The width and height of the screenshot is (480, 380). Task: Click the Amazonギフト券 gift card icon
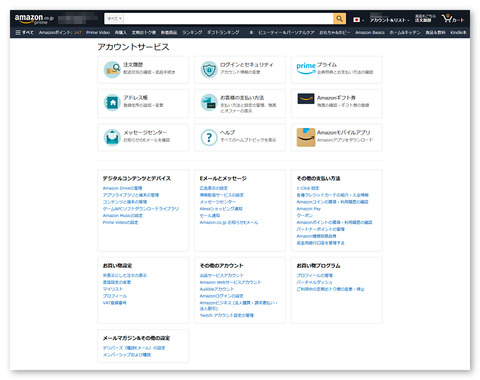click(306, 99)
